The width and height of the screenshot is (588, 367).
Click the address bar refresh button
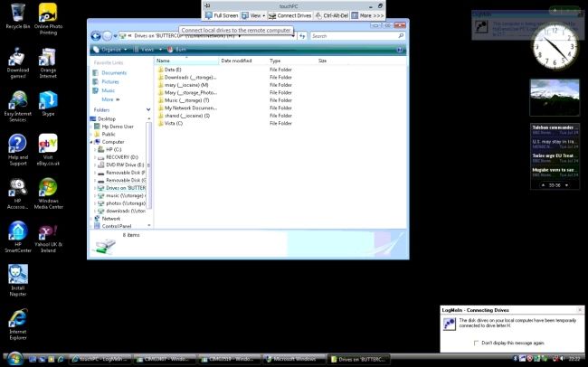302,36
